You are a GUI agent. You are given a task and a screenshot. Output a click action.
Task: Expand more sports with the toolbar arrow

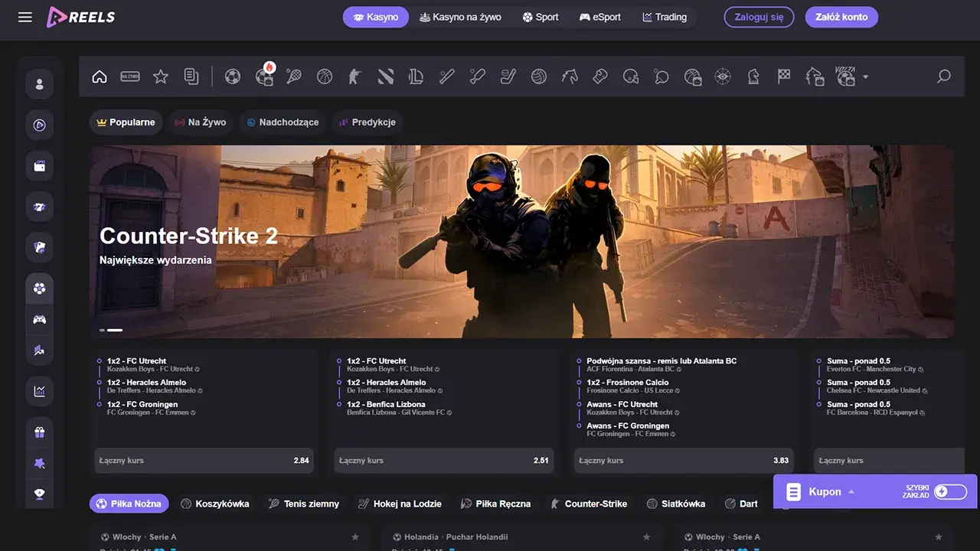[866, 77]
